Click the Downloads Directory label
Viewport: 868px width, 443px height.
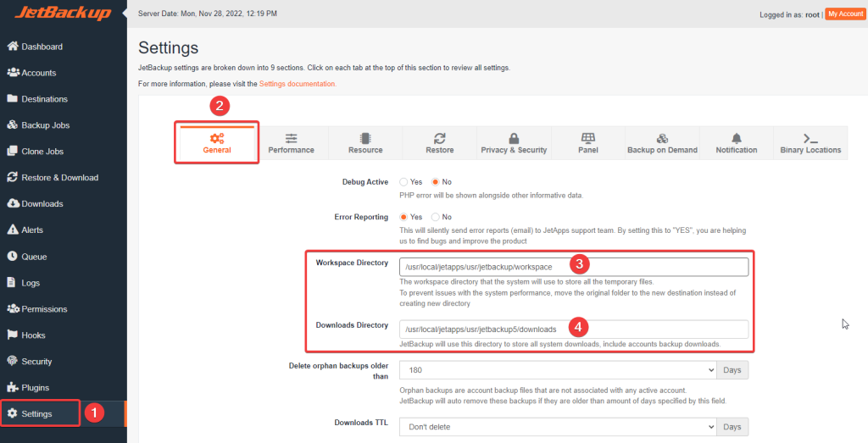[352, 325]
